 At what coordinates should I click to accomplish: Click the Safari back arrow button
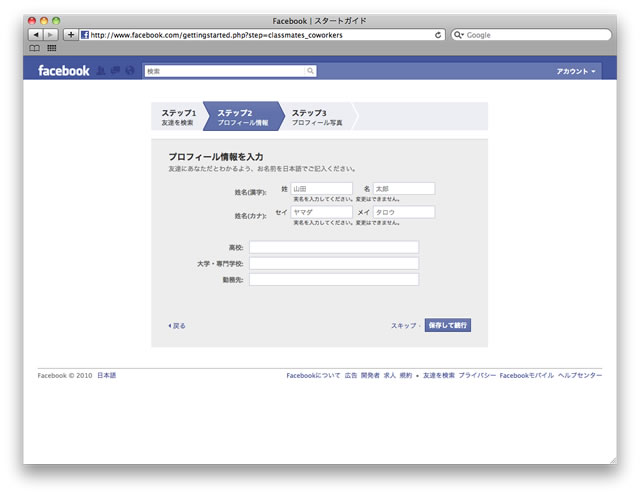coord(36,35)
